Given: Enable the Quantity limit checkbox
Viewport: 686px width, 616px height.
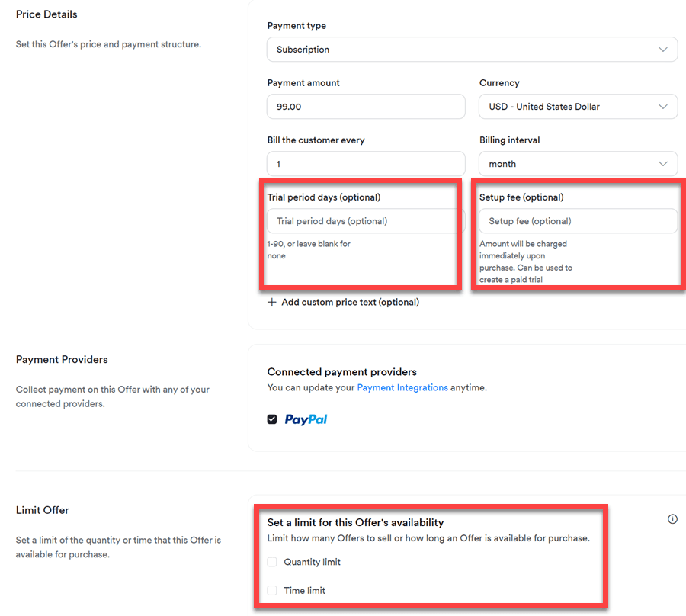Looking at the screenshot, I should (x=272, y=562).
